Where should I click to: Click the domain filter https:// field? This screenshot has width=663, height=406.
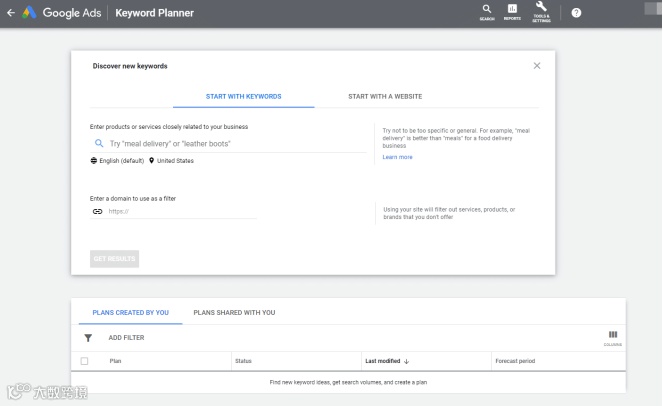(x=180, y=211)
